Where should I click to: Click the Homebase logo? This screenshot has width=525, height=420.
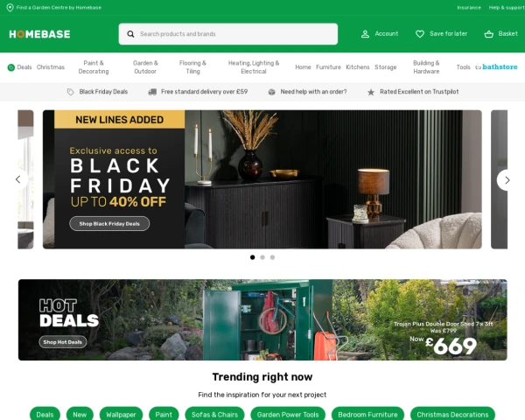39,34
